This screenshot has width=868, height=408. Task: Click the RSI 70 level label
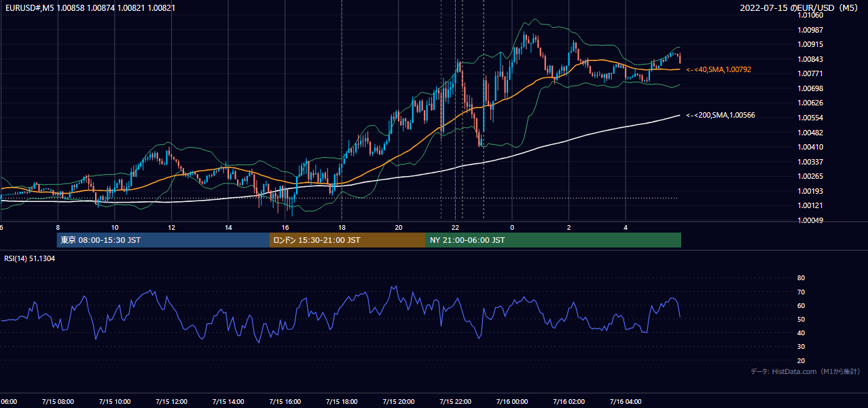(801, 292)
